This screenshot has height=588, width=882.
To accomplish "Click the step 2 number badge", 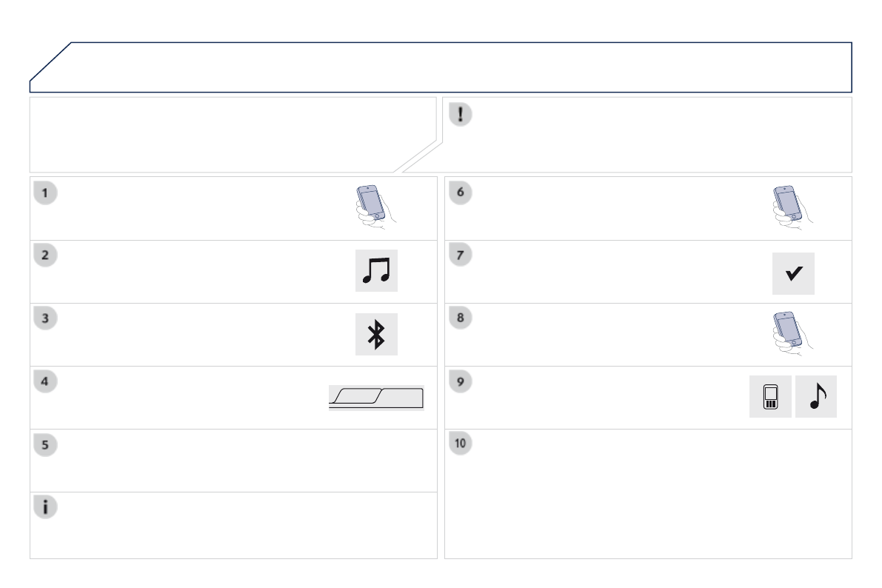I will [46, 255].
